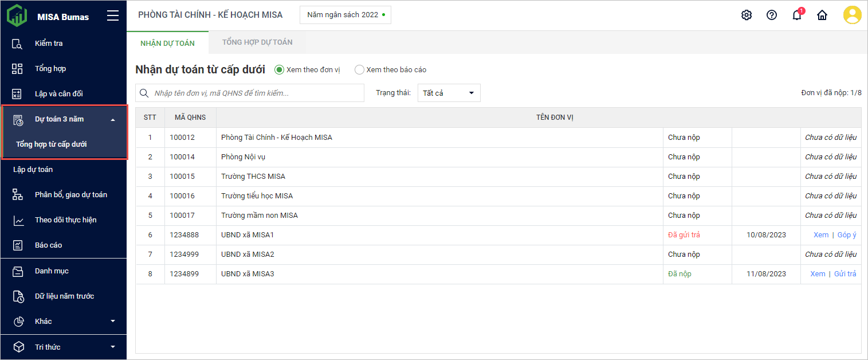Open the notifications bell icon

click(x=796, y=15)
